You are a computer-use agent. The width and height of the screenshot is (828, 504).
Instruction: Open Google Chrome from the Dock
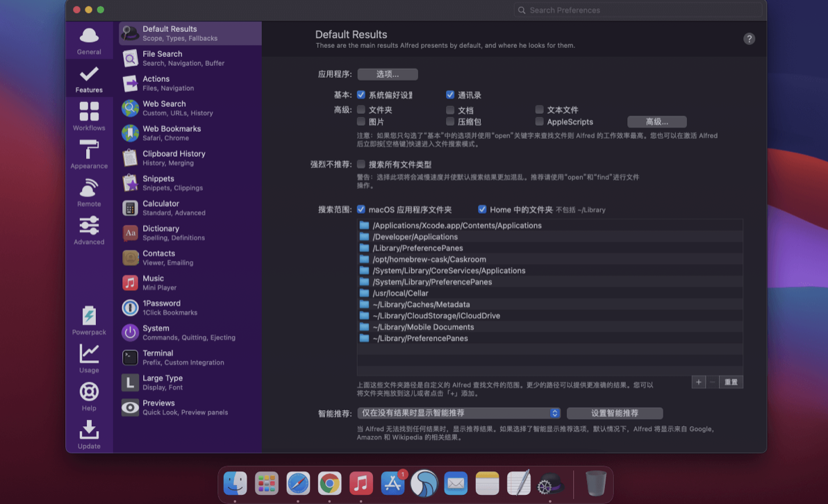tap(329, 483)
